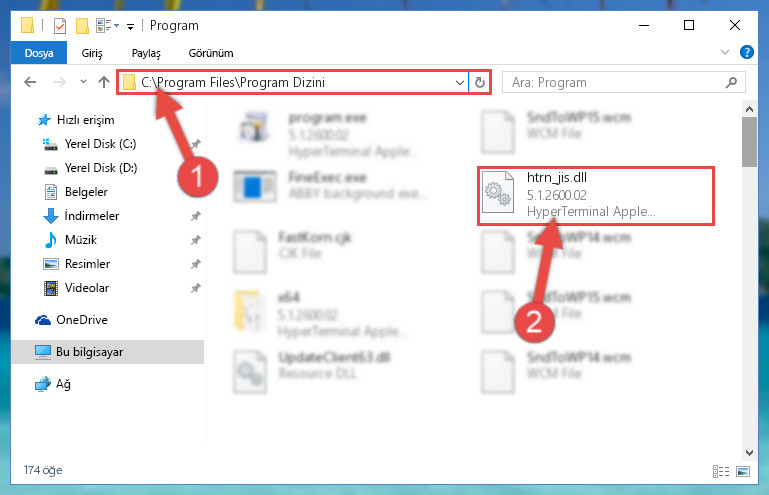Select the htrn_jis.dll file
The height and width of the screenshot is (495, 769).
tap(595, 196)
